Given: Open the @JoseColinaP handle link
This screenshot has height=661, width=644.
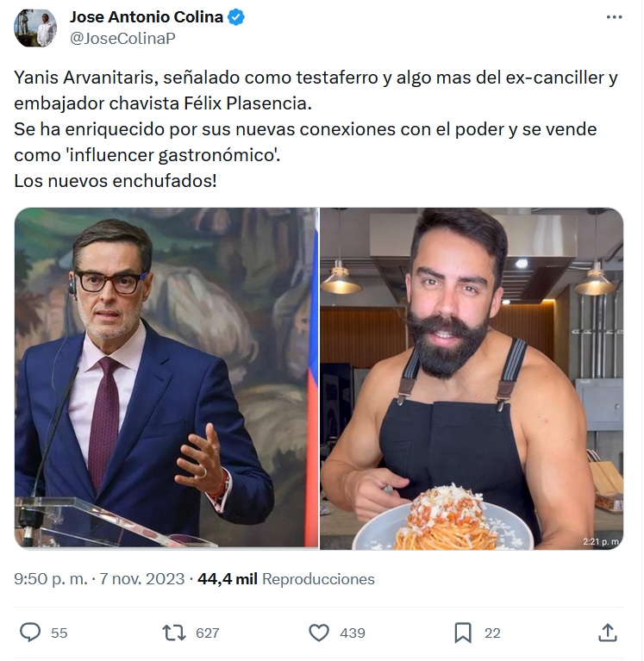Looking at the screenshot, I should (x=122, y=39).
